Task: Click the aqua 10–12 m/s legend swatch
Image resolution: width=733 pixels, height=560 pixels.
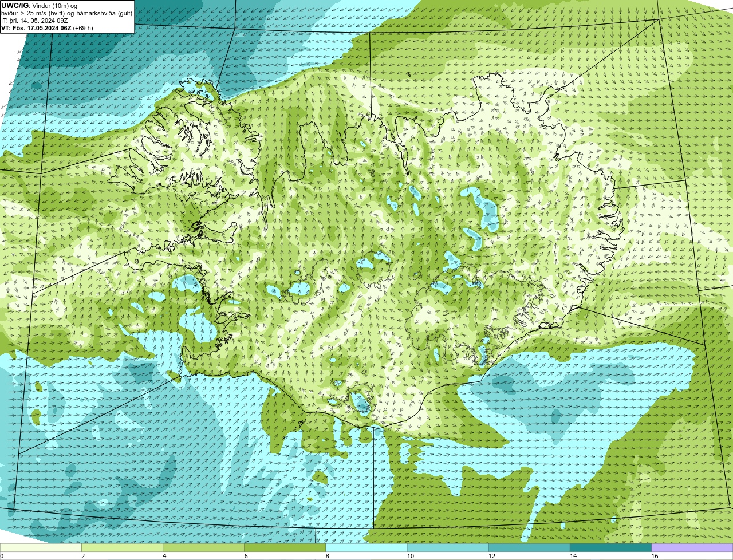Action: click(x=448, y=548)
